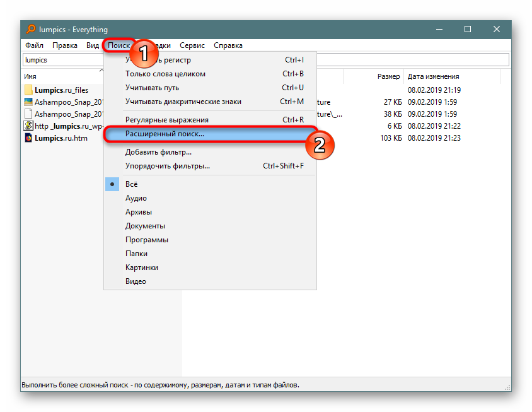
Task: Click the date 08.02.2019 21:22
Action: [434, 126]
